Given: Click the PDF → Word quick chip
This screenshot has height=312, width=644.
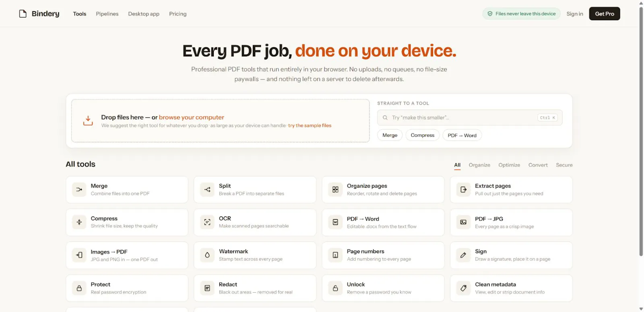Looking at the screenshot, I should tap(462, 135).
